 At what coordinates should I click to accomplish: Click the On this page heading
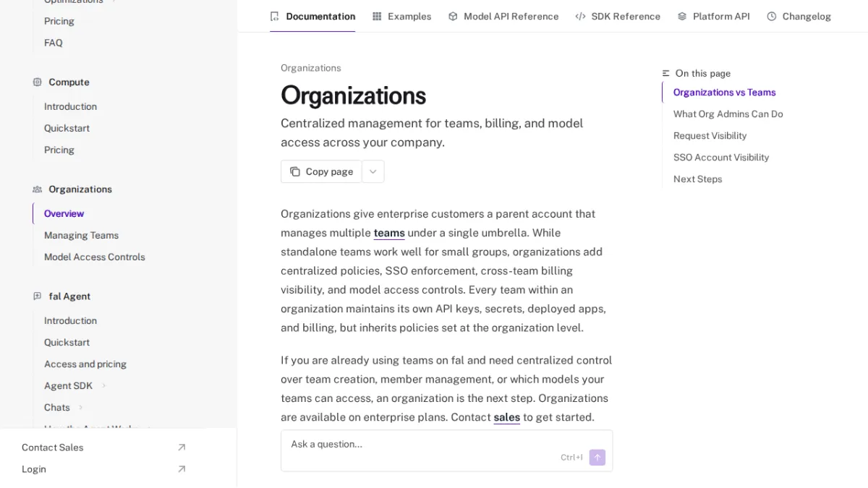click(703, 73)
